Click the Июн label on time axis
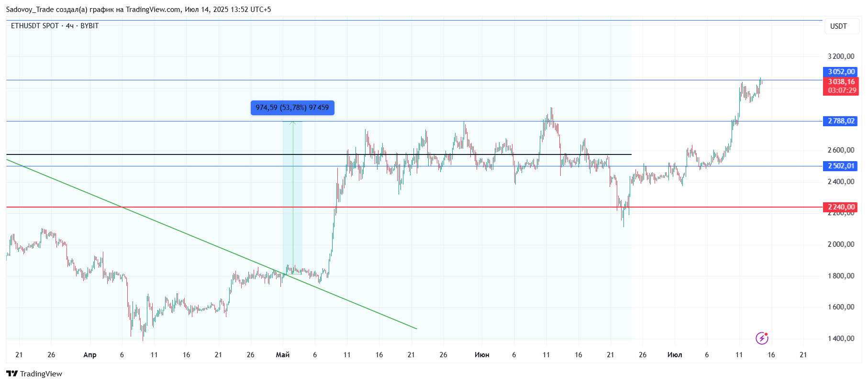Screen dimensions: 868x384 482,355
